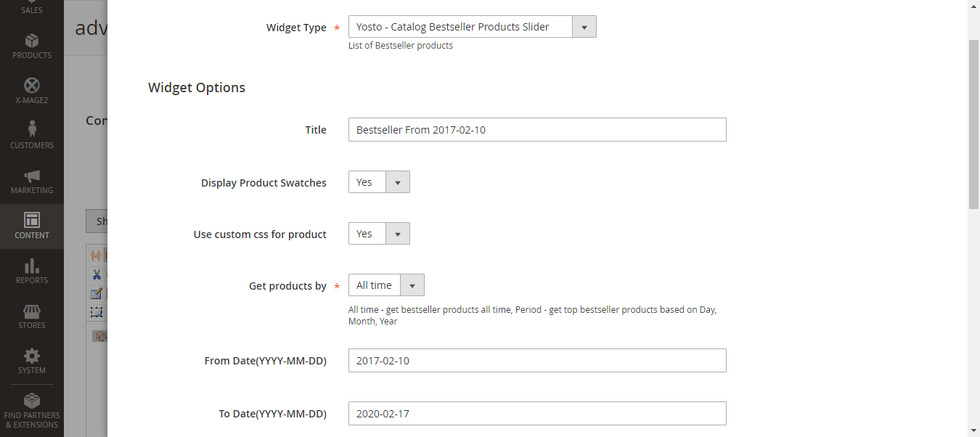Open the Customers section
Image resolution: width=980 pixels, height=437 pixels.
(31, 136)
